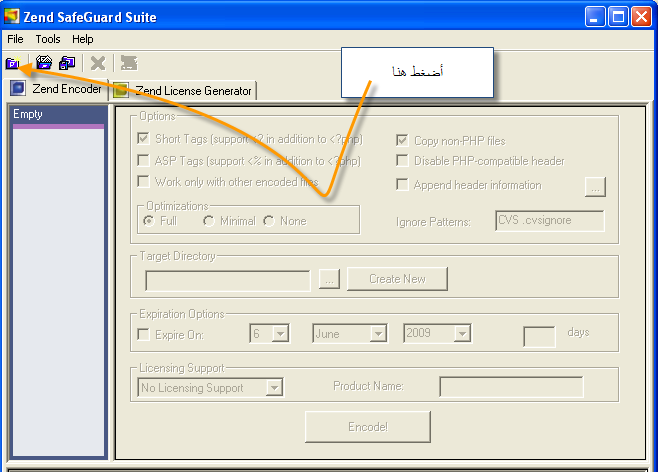Image resolution: width=658 pixels, height=472 pixels.
Task: Enable the ASP Tags checkbox
Action: 143,160
